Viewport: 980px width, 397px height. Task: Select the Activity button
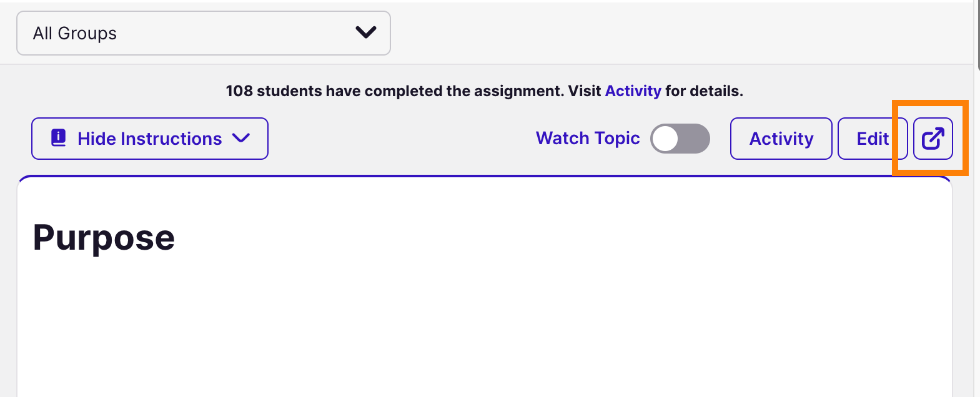click(781, 139)
